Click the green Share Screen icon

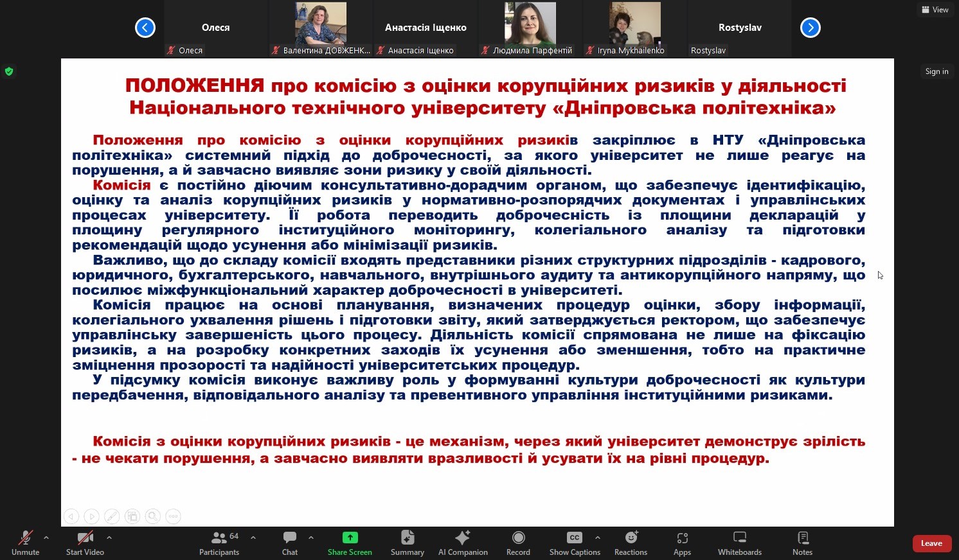pyautogui.click(x=350, y=538)
